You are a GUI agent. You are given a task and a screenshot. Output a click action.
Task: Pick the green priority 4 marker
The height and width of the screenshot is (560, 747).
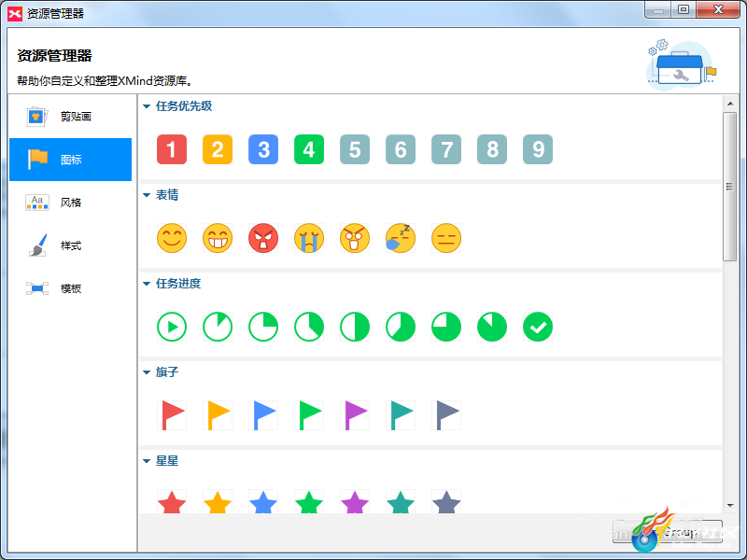click(x=309, y=149)
